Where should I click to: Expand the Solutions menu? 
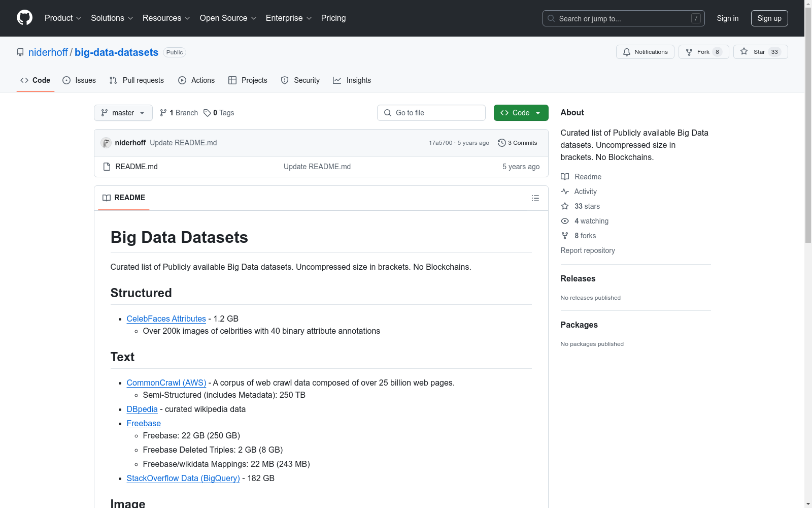pos(112,18)
